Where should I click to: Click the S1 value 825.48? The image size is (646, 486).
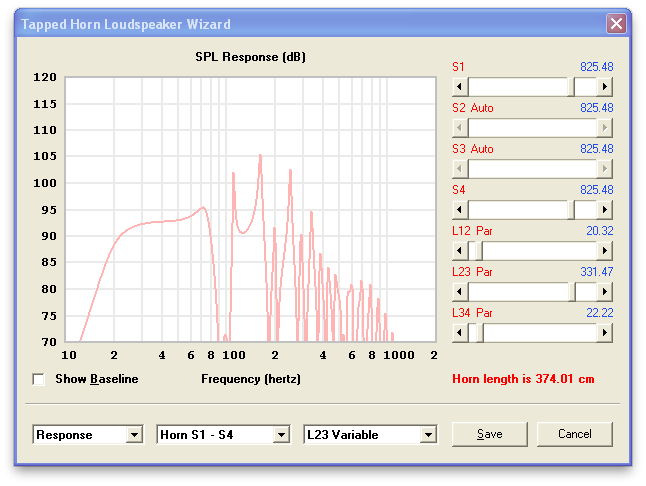pos(597,67)
